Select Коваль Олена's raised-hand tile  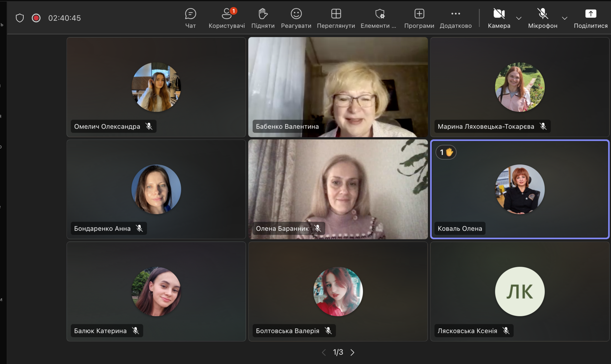tap(520, 189)
